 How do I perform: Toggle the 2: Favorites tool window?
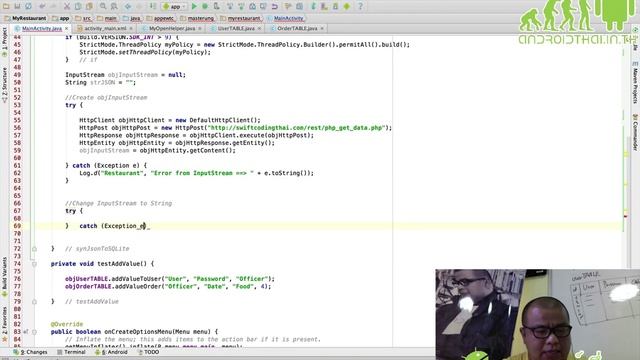pos(4,324)
